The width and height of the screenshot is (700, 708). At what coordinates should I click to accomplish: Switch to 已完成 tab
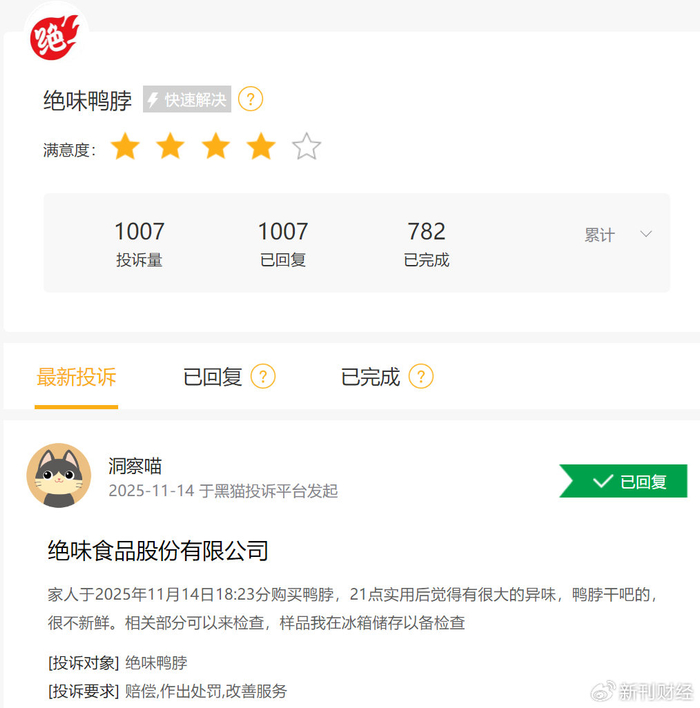point(370,377)
